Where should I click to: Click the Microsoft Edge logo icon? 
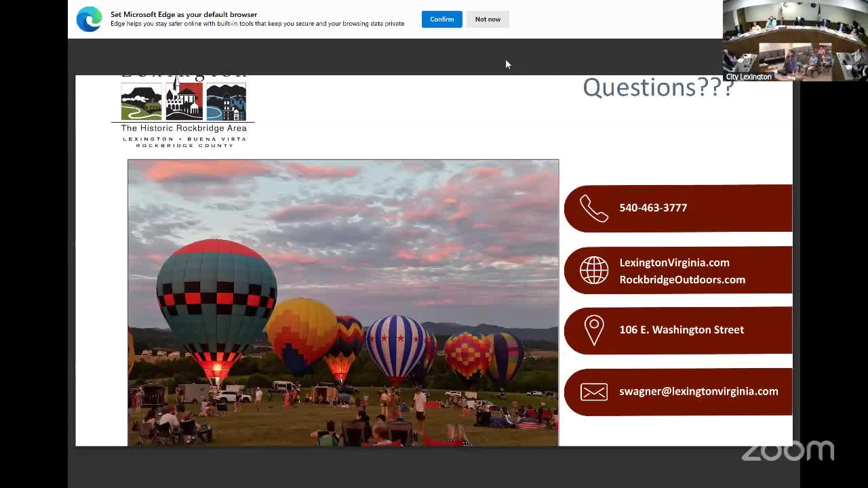click(x=89, y=19)
